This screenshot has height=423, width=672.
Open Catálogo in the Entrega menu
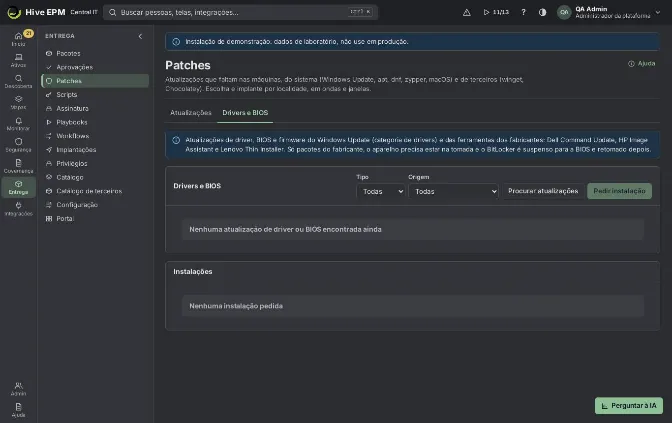pos(95,177)
